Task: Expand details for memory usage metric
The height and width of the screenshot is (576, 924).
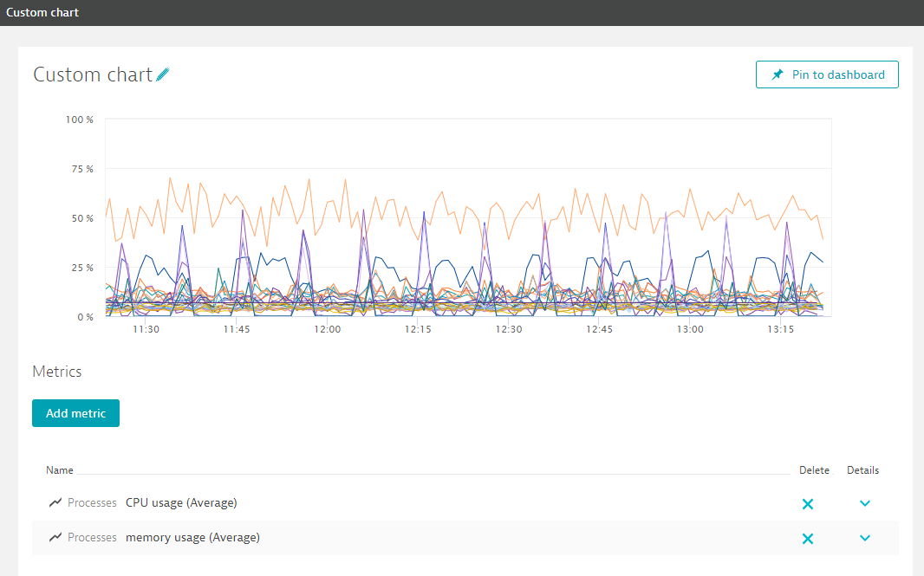Action: coord(864,538)
